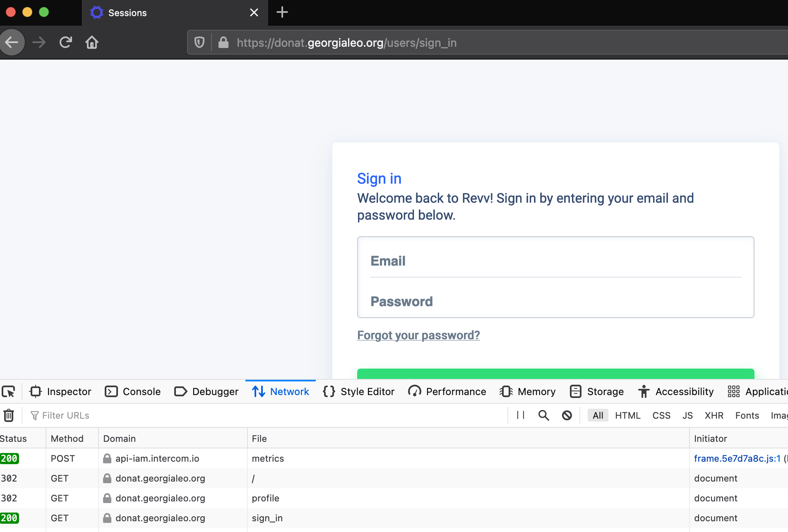Viewport: 788px width, 532px height.
Task: Click the Password input field
Action: tap(556, 302)
